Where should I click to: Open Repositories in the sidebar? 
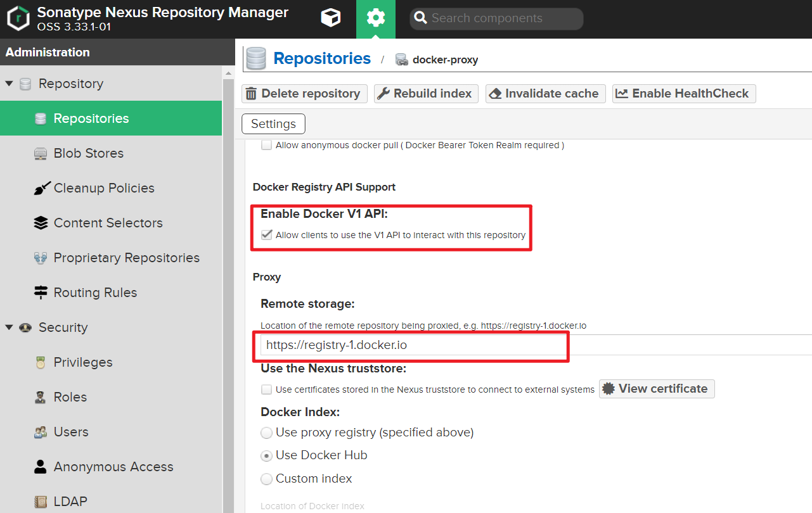(x=111, y=118)
